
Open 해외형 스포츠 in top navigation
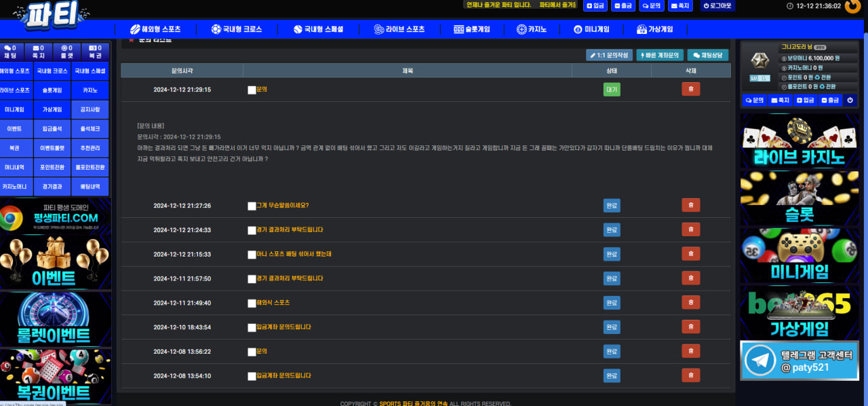tap(155, 29)
